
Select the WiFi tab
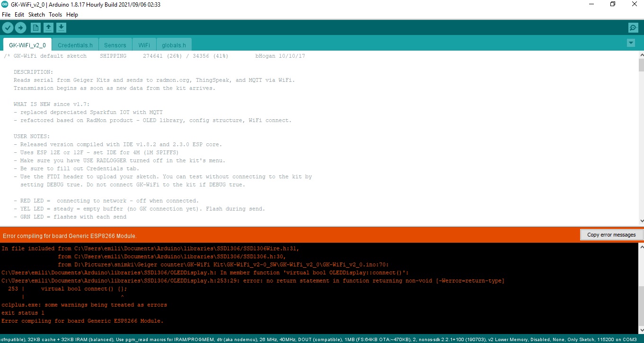144,45
